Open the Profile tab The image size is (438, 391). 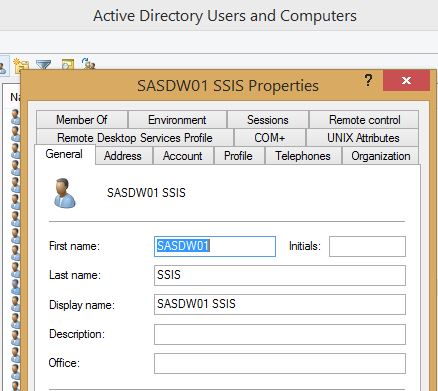coord(238,156)
